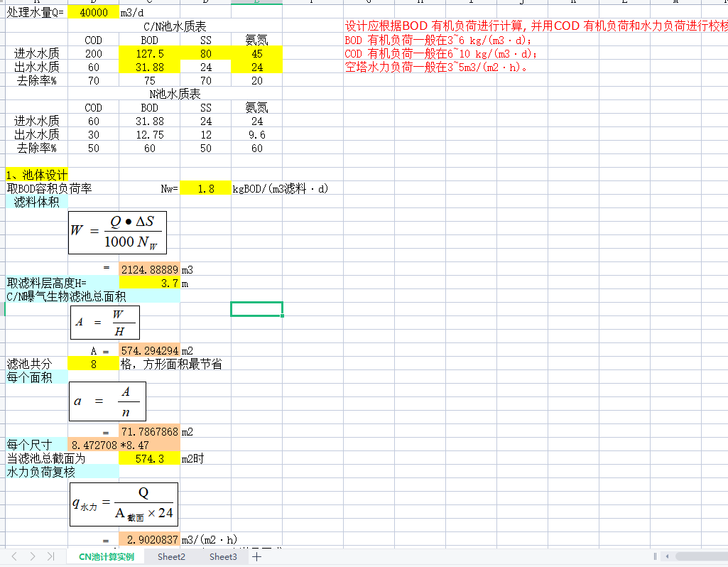728x567 pixels.
Task: Select the text 格，方形面积最节省
Action: click(171, 364)
